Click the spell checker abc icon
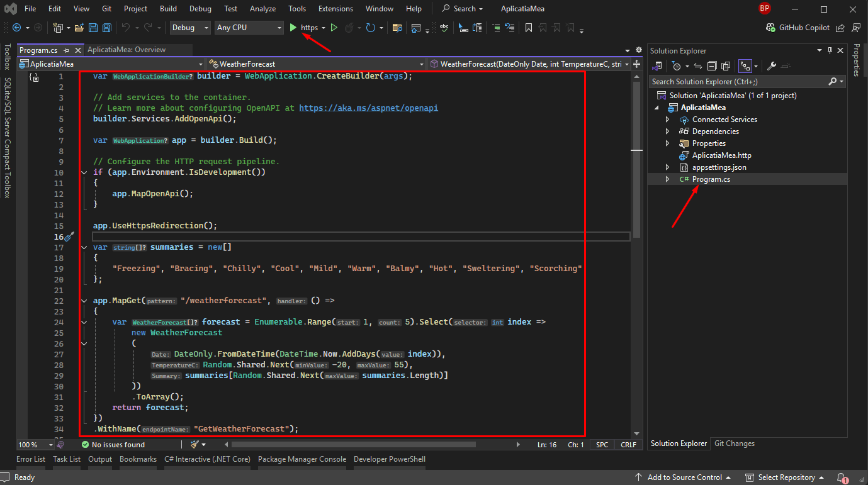The width and height of the screenshot is (868, 485). pos(444,28)
